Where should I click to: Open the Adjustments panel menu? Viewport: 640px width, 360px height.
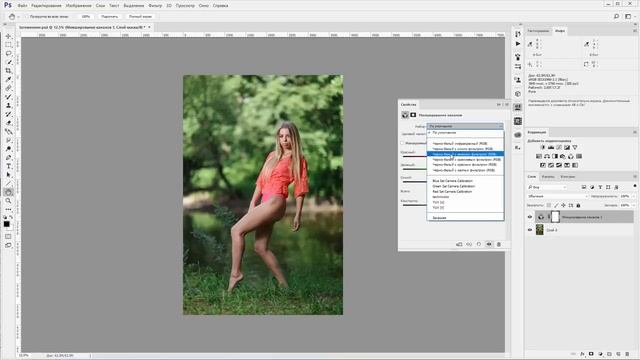coord(635,132)
